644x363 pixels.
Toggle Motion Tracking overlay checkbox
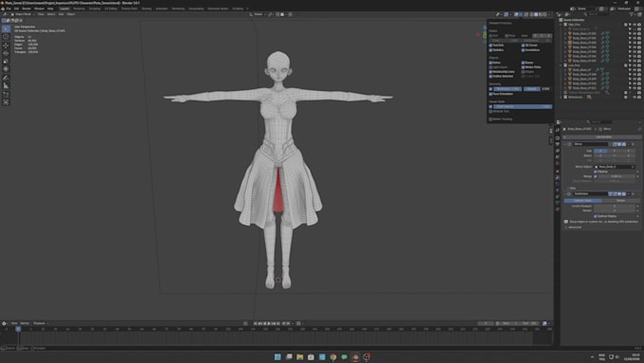pos(491,119)
